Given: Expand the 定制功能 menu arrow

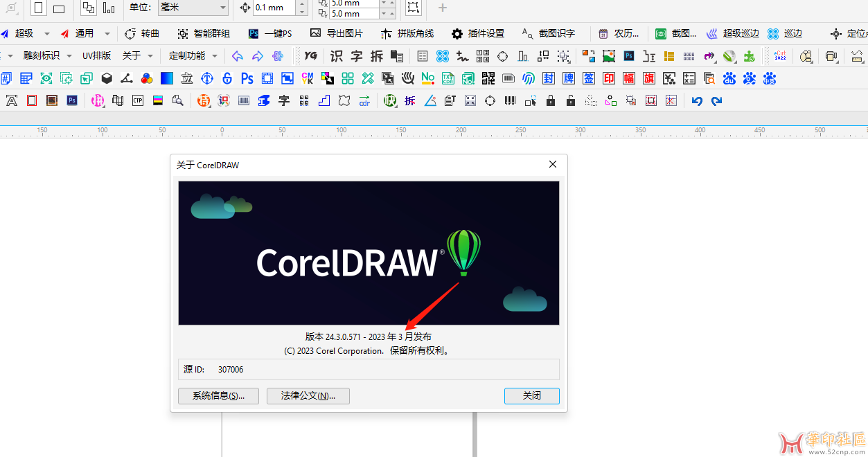Looking at the screenshot, I should point(215,56).
